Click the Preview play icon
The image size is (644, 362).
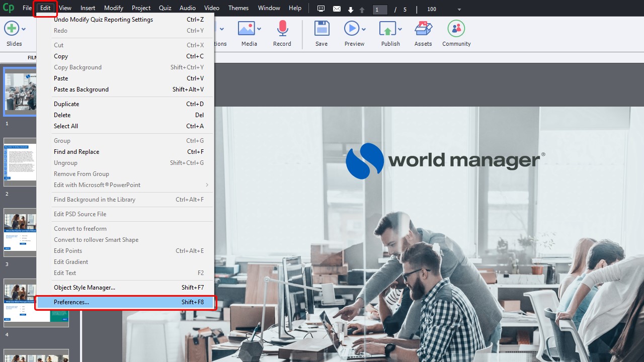tap(352, 28)
